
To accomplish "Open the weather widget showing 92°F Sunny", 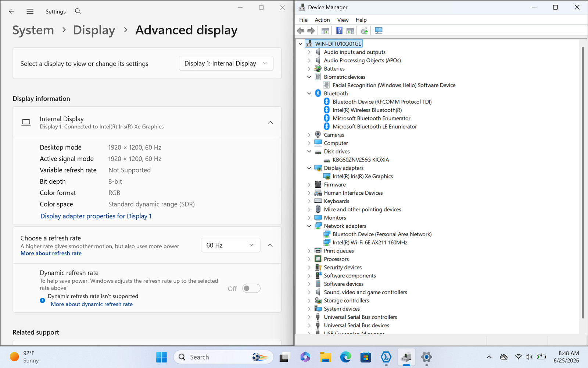I will coord(24,357).
